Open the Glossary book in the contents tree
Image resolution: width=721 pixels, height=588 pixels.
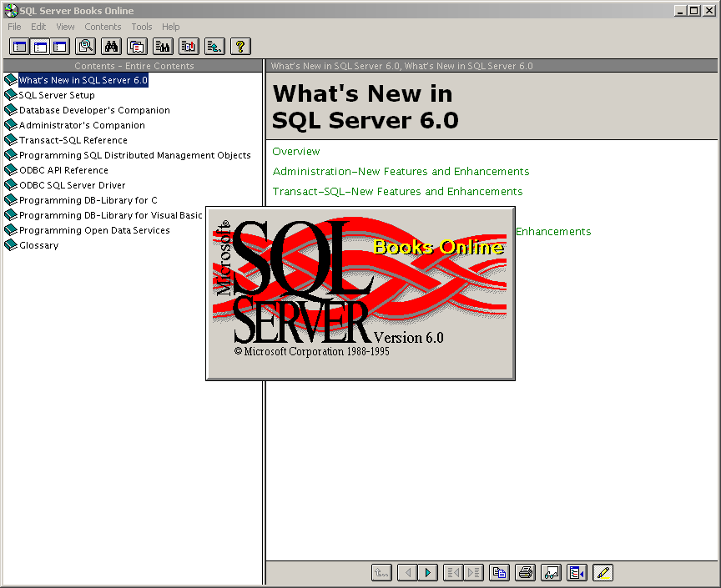38,245
